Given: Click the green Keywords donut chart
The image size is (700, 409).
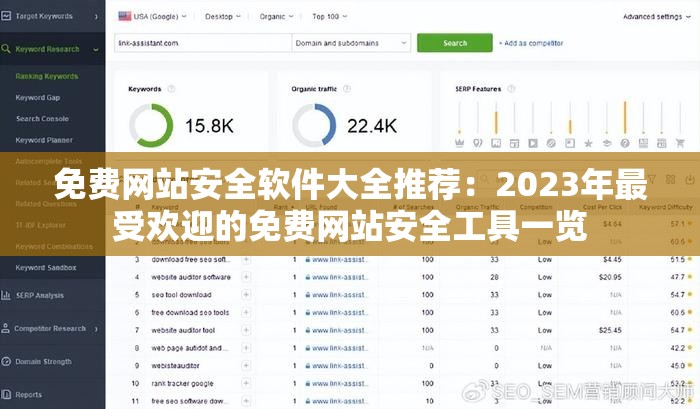Looking at the screenshot, I should (x=151, y=125).
